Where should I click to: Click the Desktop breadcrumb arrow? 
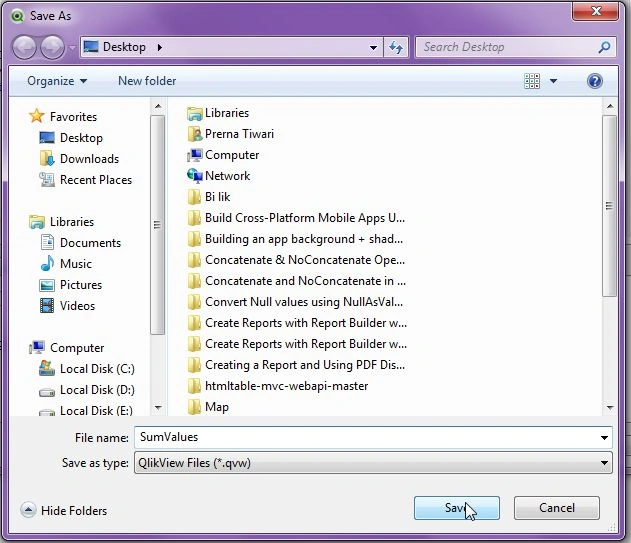click(x=160, y=47)
